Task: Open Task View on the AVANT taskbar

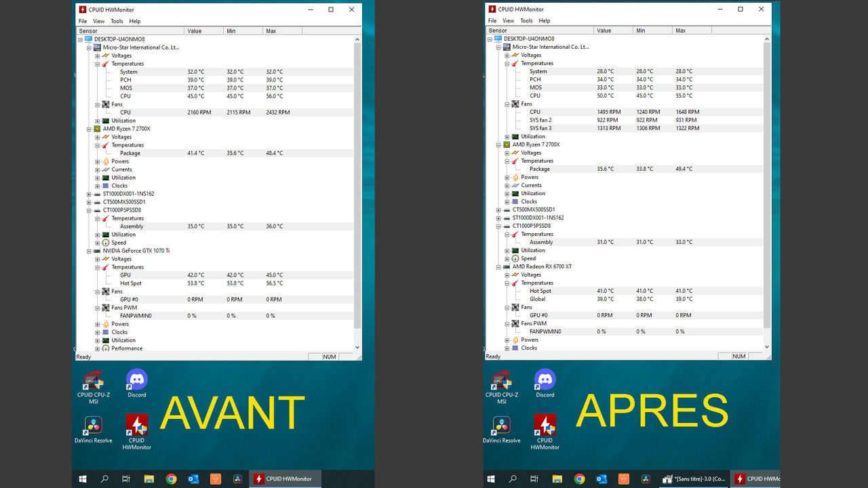Action: click(126, 479)
